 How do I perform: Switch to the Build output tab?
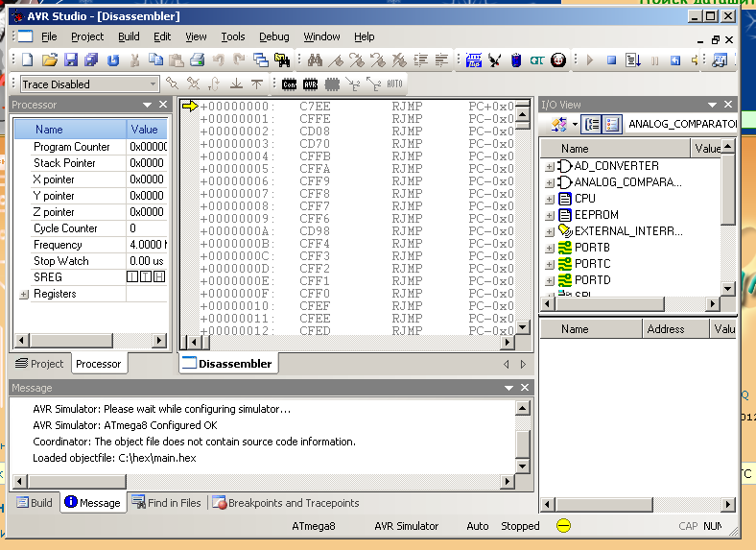35,503
